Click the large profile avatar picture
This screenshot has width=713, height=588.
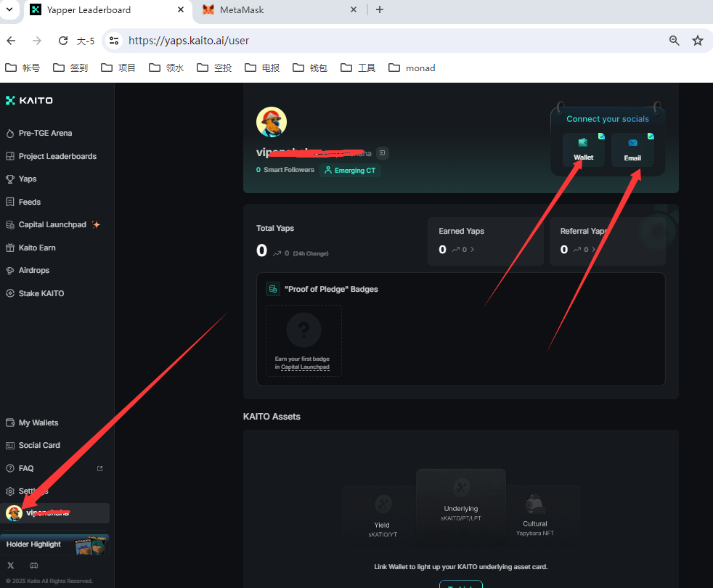(x=272, y=122)
